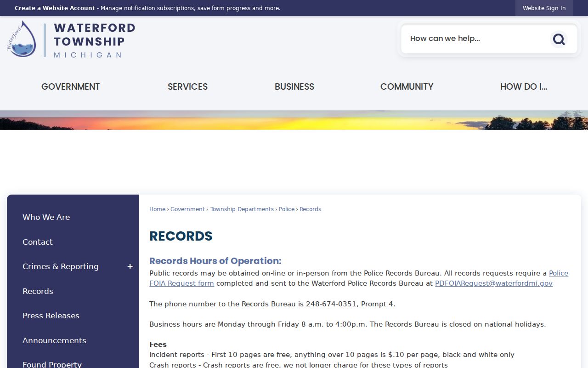This screenshot has height=368, width=588.
Task: Click the PDFOIARequest@waterfordmi.gov email link
Action: pos(494,283)
